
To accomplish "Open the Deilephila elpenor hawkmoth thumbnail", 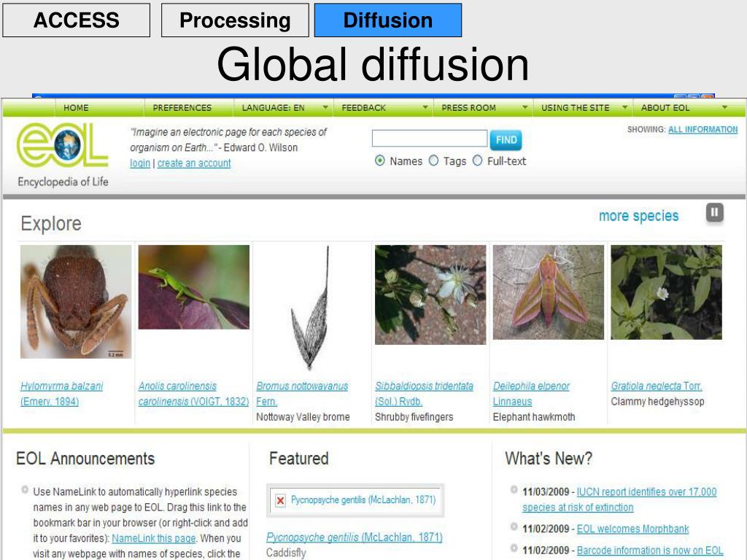I will tap(549, 292).
